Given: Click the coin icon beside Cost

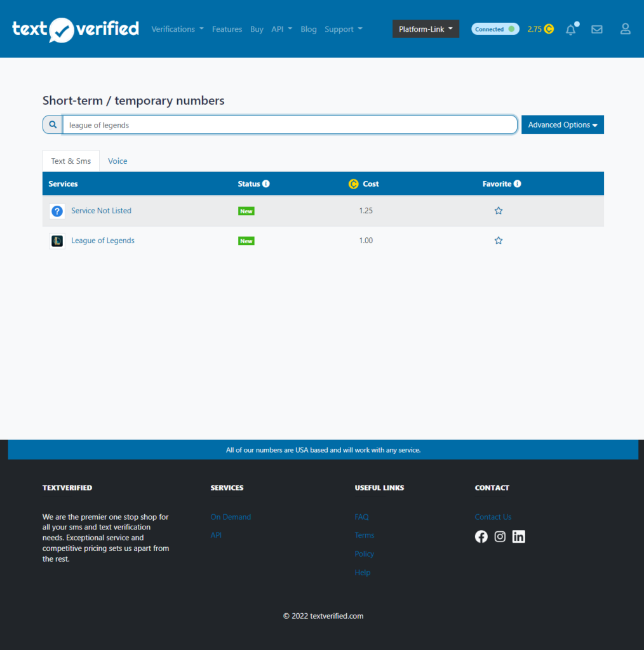Looking at the screenshot, I should coord(353,183).
